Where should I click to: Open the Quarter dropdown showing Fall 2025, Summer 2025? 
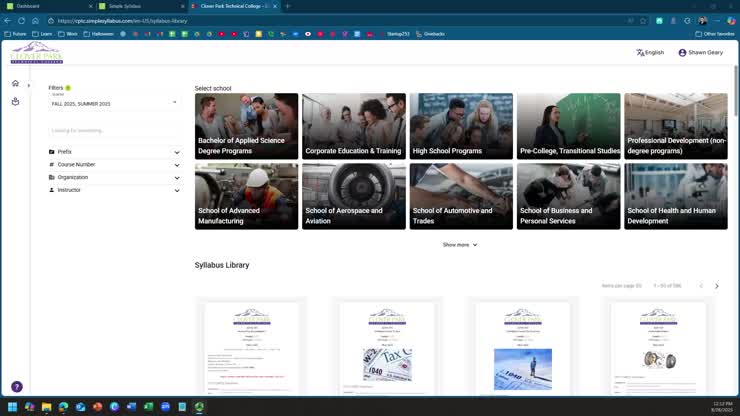coord(113,103)
